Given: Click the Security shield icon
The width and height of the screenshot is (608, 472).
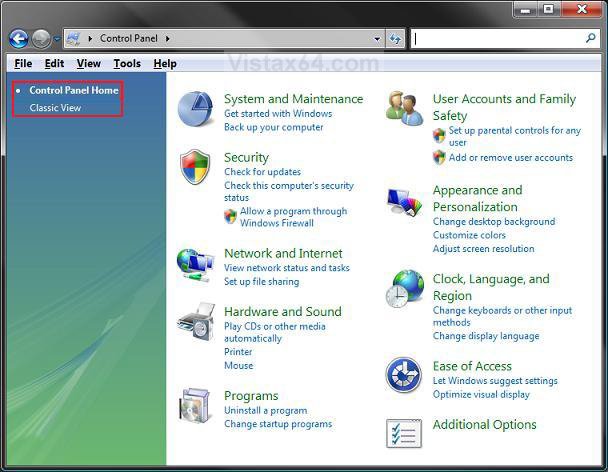Looking at the screenshot, I should [195, 167].
